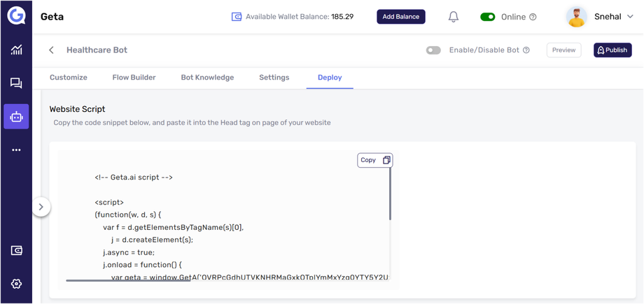
Task: Expand the collapsed sidebar chevron
Action: (x=41, y=207)
